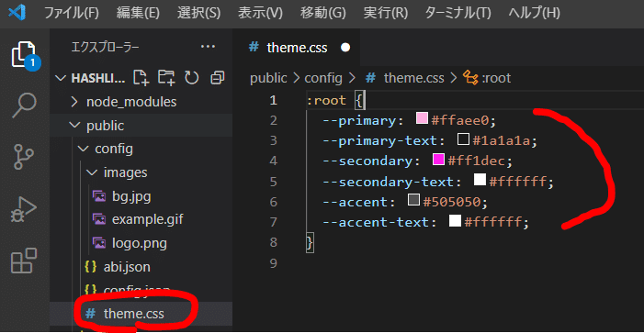Open logo.png from the file tree
Screen dimensions: 644x333
click(140, 243)
